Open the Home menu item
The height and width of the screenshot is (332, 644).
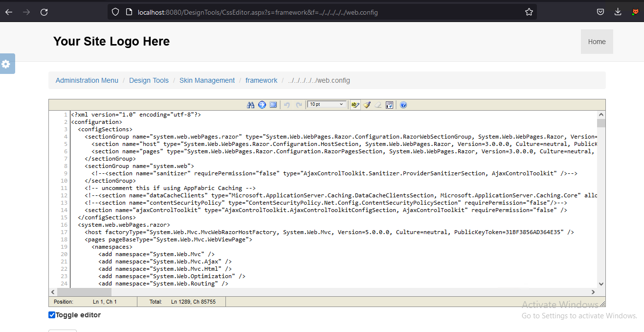[597, 42]
